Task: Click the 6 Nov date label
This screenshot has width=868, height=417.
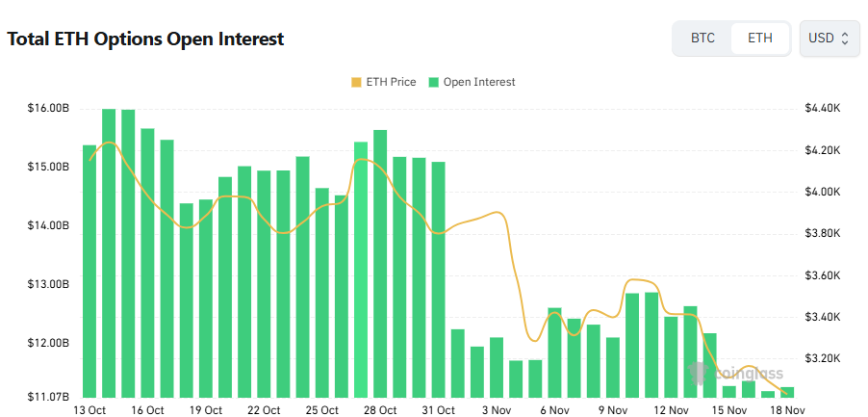Action: click(554, 410)
